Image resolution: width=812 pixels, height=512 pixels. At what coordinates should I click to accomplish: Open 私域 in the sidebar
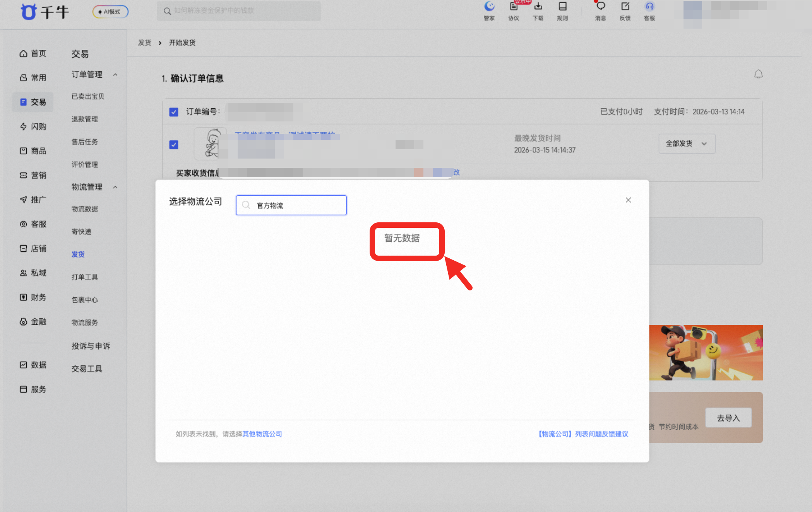point(33,273)
